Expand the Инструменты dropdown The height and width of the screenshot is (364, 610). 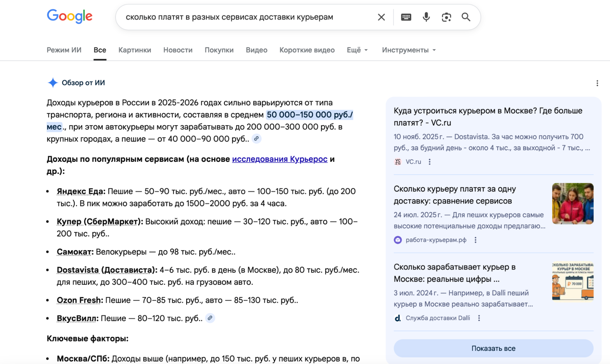coord(409,50)
